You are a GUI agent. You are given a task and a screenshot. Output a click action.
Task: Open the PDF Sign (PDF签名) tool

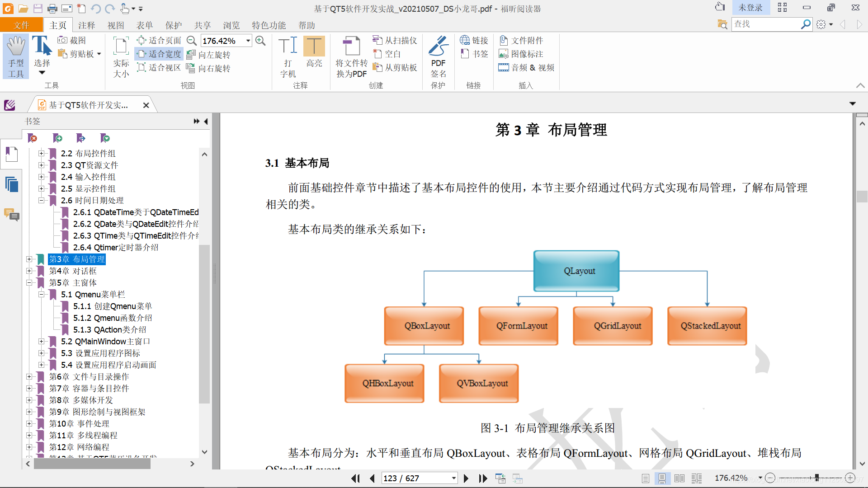(438, 46)
